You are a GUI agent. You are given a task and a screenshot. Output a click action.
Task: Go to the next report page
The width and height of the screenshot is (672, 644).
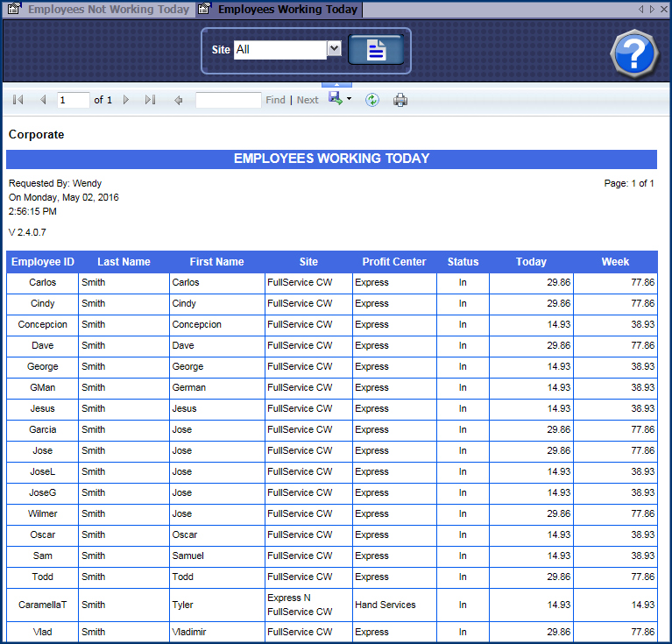coord(126,101)
